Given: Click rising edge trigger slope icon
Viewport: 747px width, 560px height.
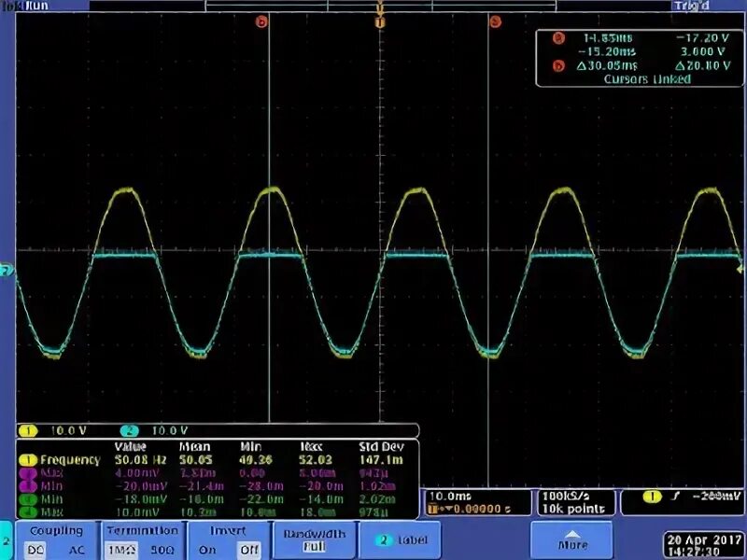Looking at the screenshot, I should coord(675,497).
